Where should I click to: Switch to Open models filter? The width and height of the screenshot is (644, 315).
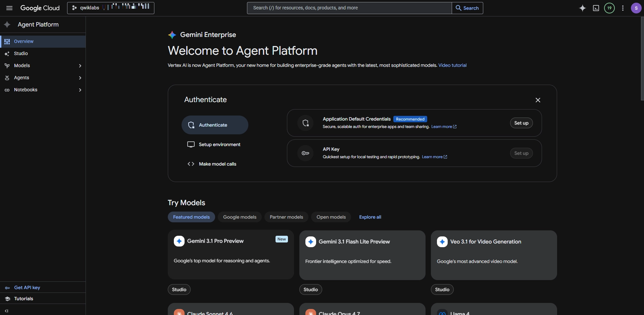click(331, 217)
